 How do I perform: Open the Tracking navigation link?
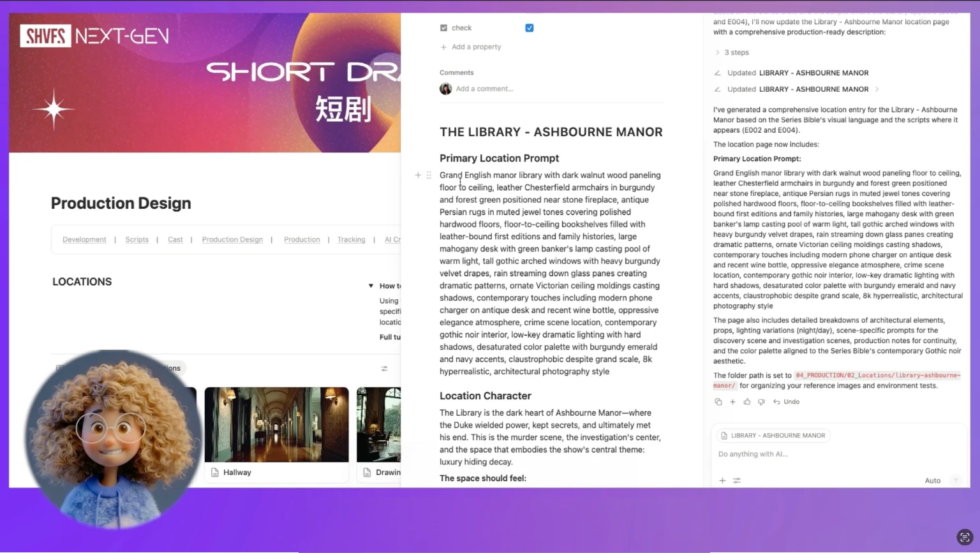351,240
